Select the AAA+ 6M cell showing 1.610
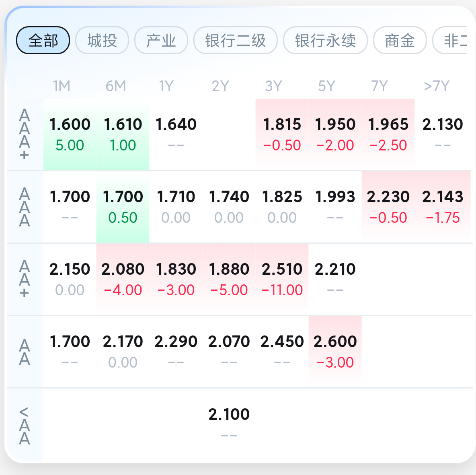The height and width of the screenshot is (475, 476). [x=123, y=134]
